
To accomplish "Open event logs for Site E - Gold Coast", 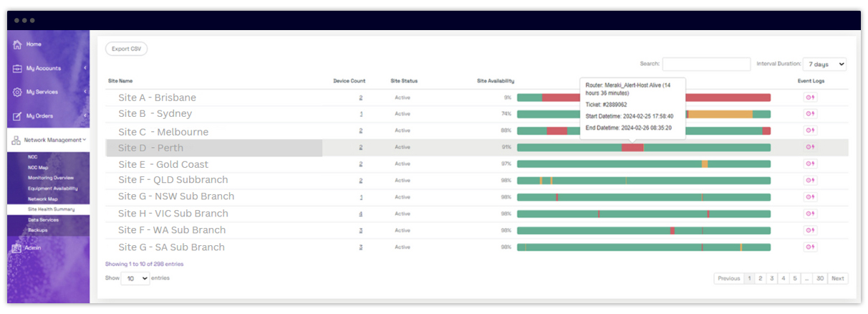I will 811,164.
